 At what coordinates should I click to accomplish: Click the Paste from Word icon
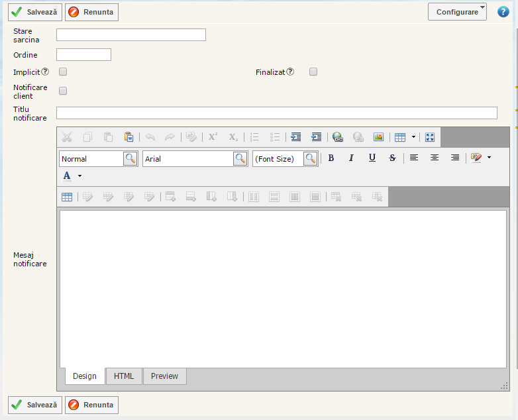coord(129,137)
